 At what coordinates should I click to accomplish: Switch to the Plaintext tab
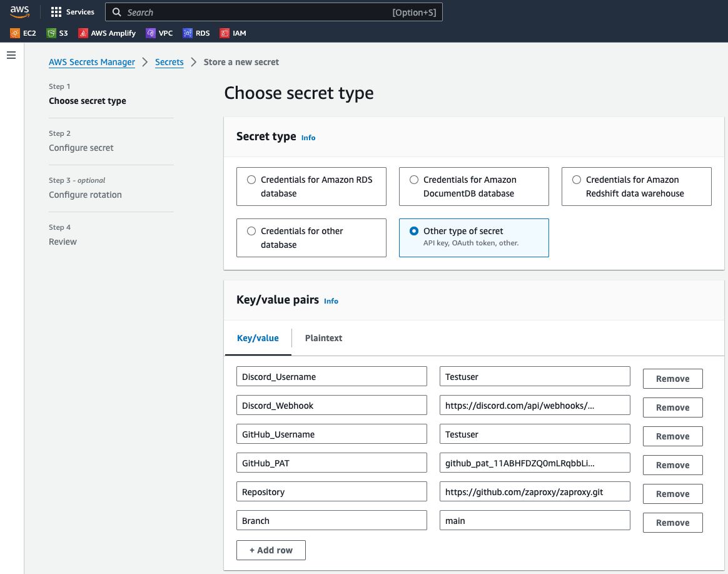[323, 338]
